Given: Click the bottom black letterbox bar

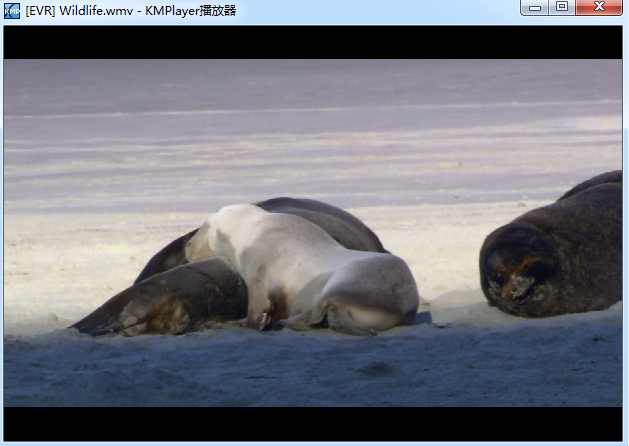Looking at the screenshot, I should 312,424.
